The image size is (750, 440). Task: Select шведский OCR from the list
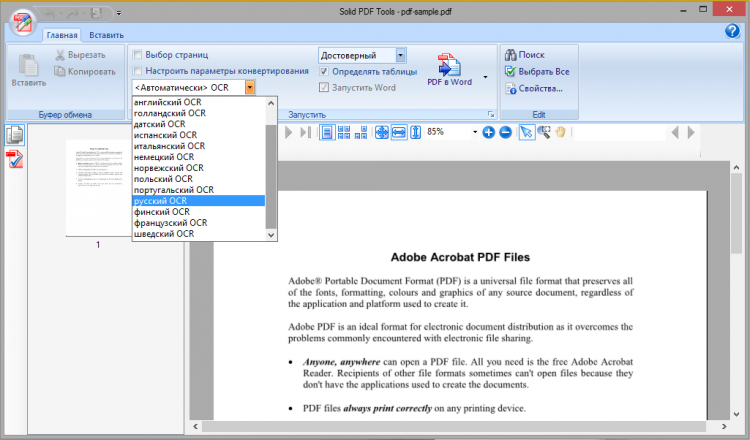[199, 234]
